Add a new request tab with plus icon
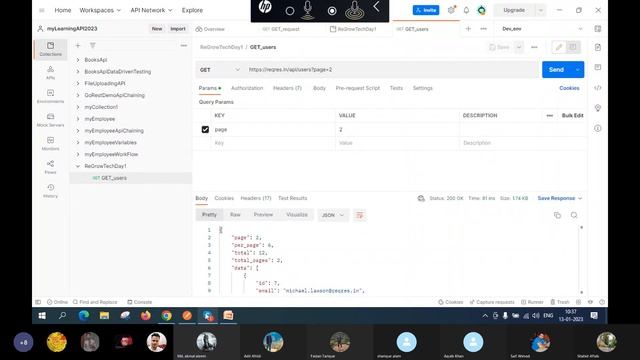This screenshot has width=640, height=360. click(468, 29)
